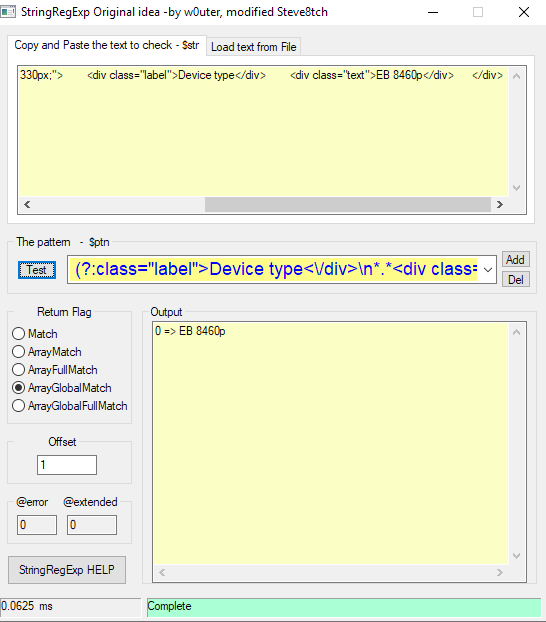Choose the ArrayFullMatch radio option
Screen dimensions: 546x622
[55, 370]
